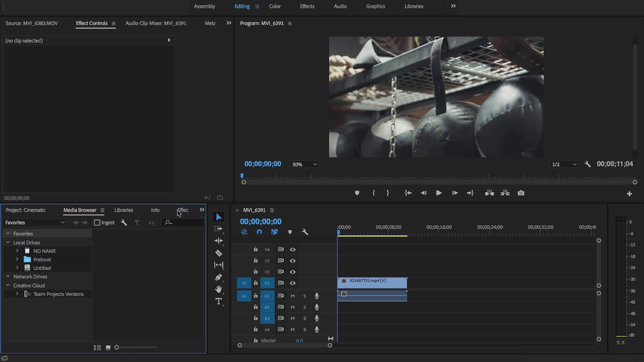Hide track V4 with eye icon
This screenshot has width=644, height=362.
(x=292, y=249)
